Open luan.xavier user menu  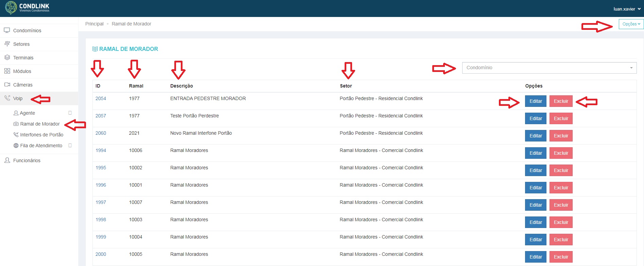(627, 9)
